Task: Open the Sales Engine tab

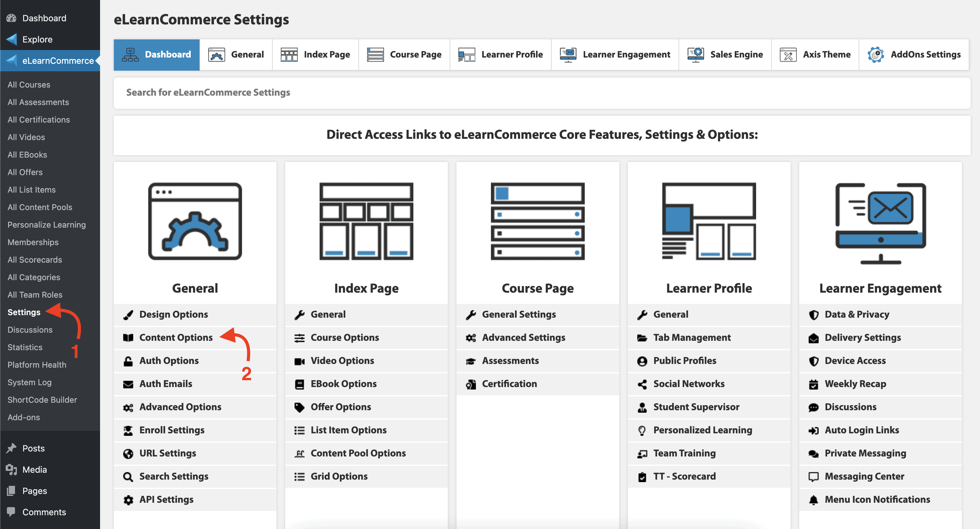Action: coord(725,55)
